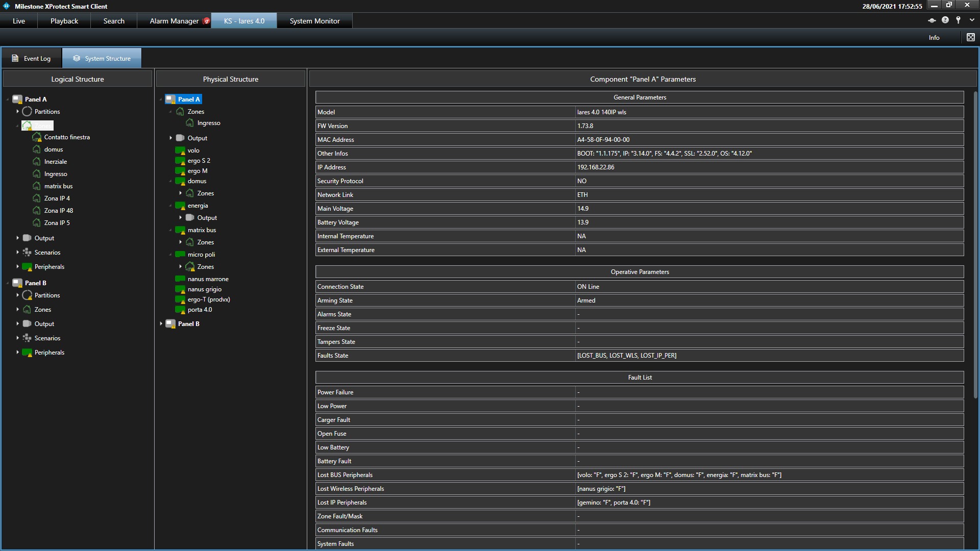The width and height of the screenshot is (980, 551).
Task: Open the top-right dropdown chevron menu
Action: click(972, 20)
